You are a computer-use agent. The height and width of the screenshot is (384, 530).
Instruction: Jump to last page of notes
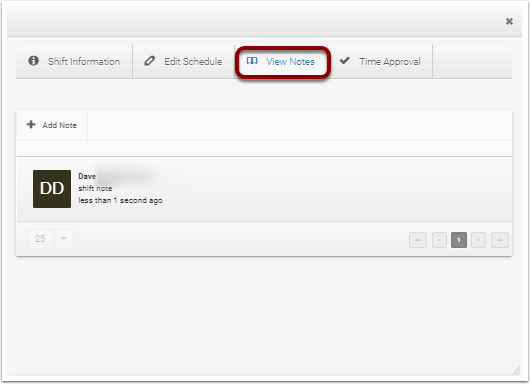click(500, 240)
